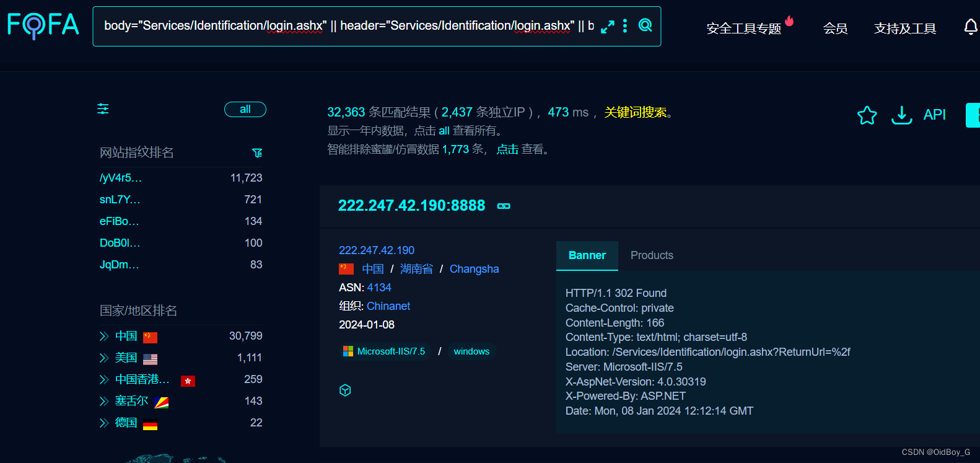This screenshot has width=980, height=463.
Task: Select fingerprint DoB0l… entry
Action: click(120, 243)
